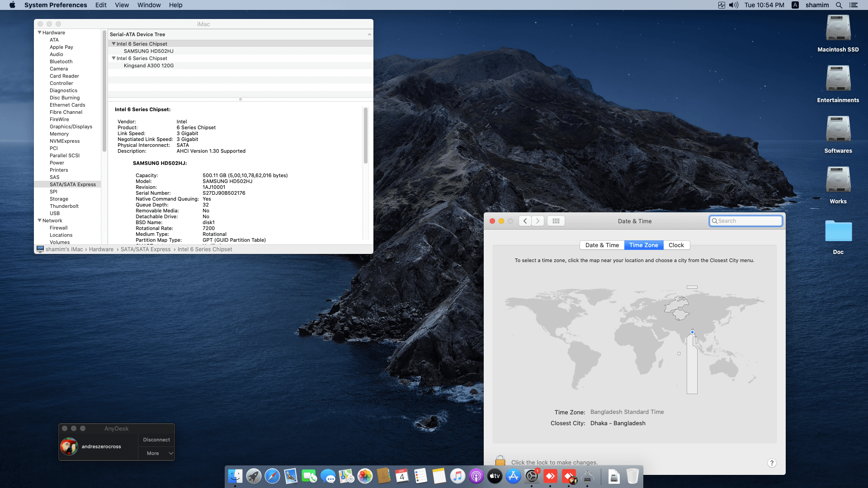The height and width of the screenshot is (488, 868).
Task: Select Kingsand A300 120G in device tree
Action: click(149, 66)
